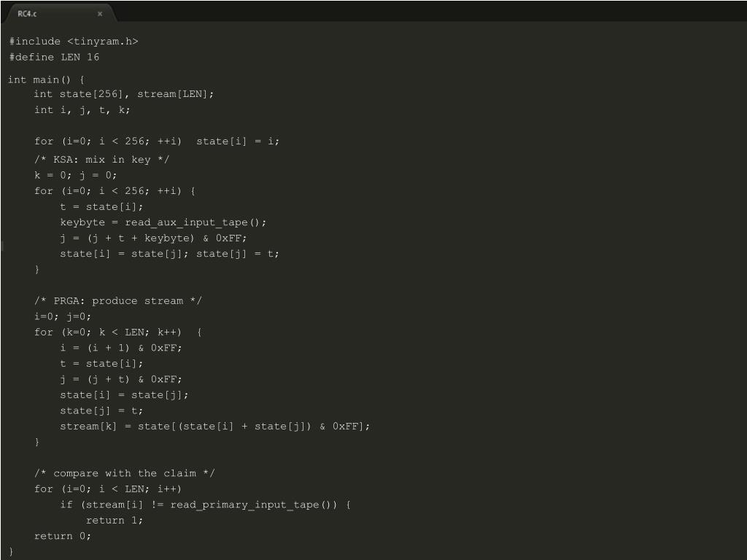
Task: Click the 'int i, j, t, k;' line
Action: [x=82, y=110]
